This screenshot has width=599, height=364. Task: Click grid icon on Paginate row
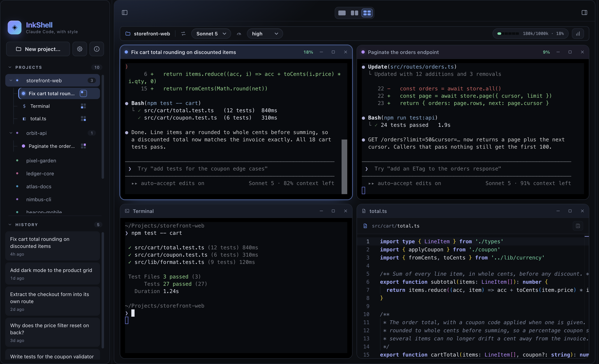(x=83, y=146)
